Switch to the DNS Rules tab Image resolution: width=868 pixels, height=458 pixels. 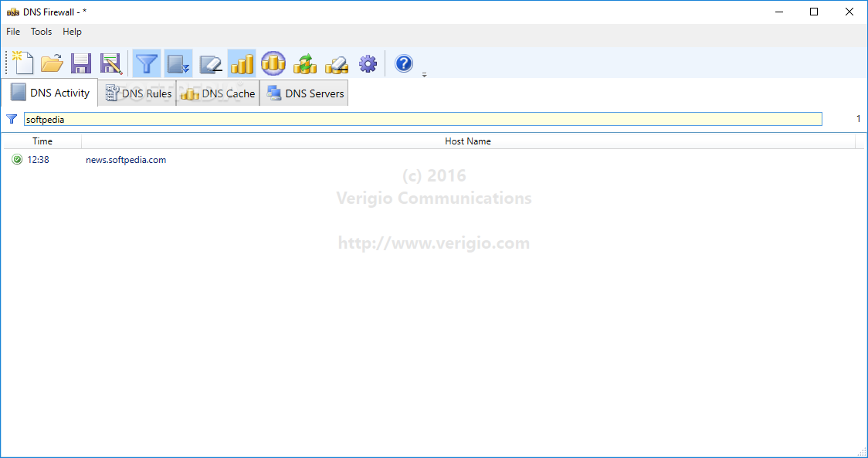pyautogui.click(x=137, y=93)
